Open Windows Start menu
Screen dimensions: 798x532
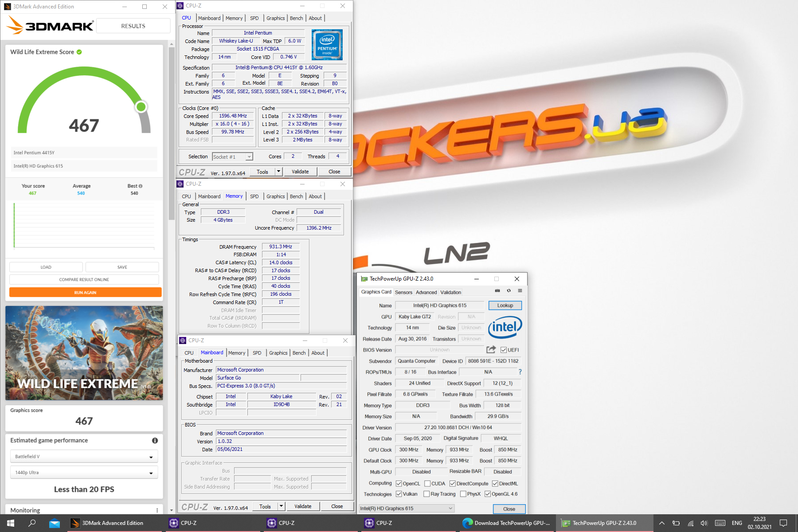(x=11, y=523)
